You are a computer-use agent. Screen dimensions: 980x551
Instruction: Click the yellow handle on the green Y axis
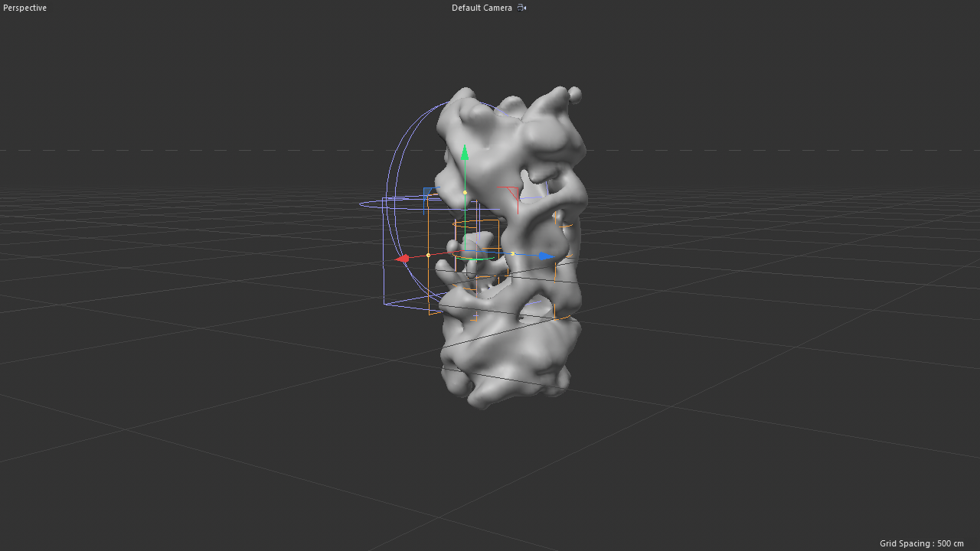pyautogui.click(x=464, y=192)
